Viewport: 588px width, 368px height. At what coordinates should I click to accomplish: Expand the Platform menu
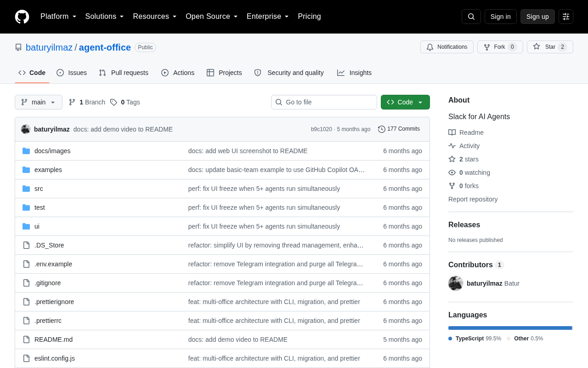[58, 17]
